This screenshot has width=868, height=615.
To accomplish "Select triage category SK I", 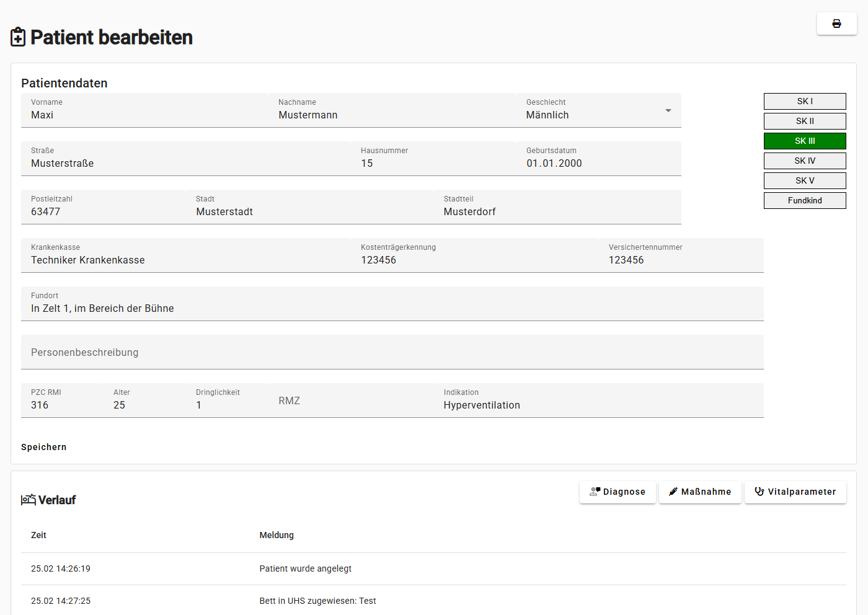I will click(805, 101).
